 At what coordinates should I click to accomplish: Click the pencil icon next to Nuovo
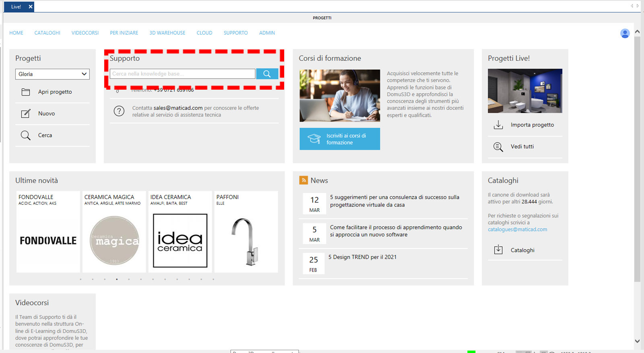click(x=26, y=113)
